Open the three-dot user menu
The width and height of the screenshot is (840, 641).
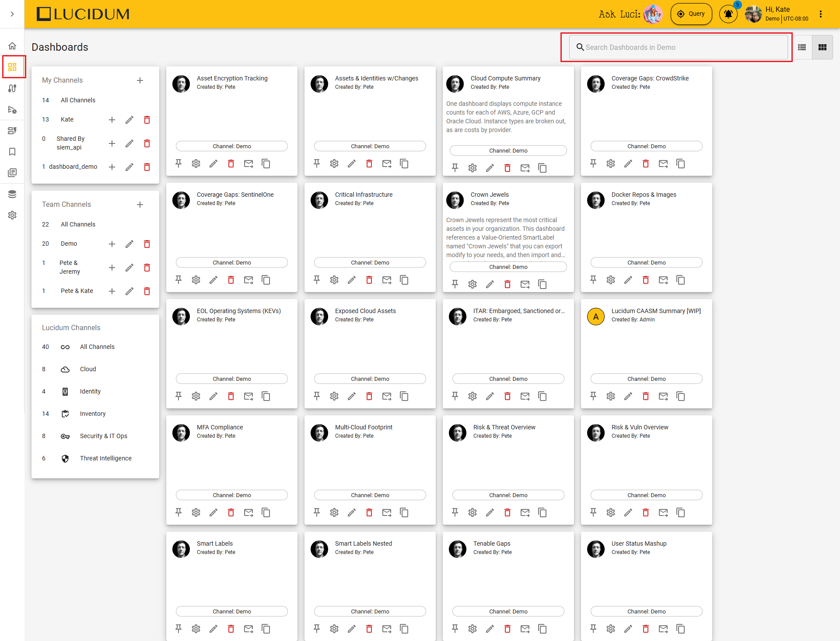[821, 14]
